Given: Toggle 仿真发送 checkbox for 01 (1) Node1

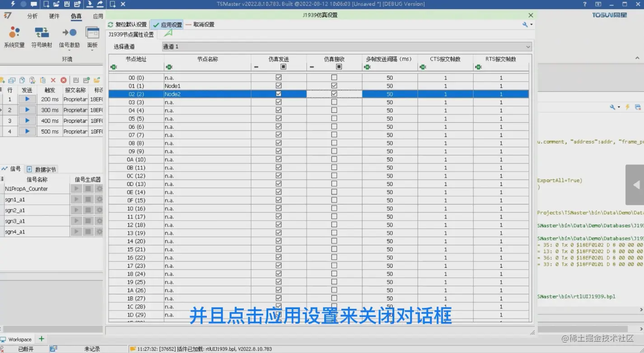Looking at the screenshot, I should point(279,85).
